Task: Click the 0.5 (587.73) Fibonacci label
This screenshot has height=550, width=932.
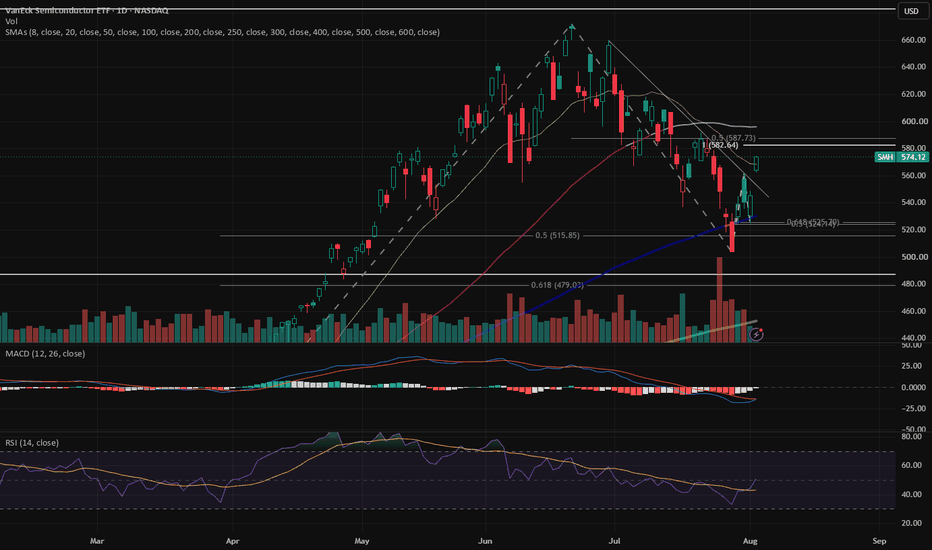Action: tap(733, 138)
